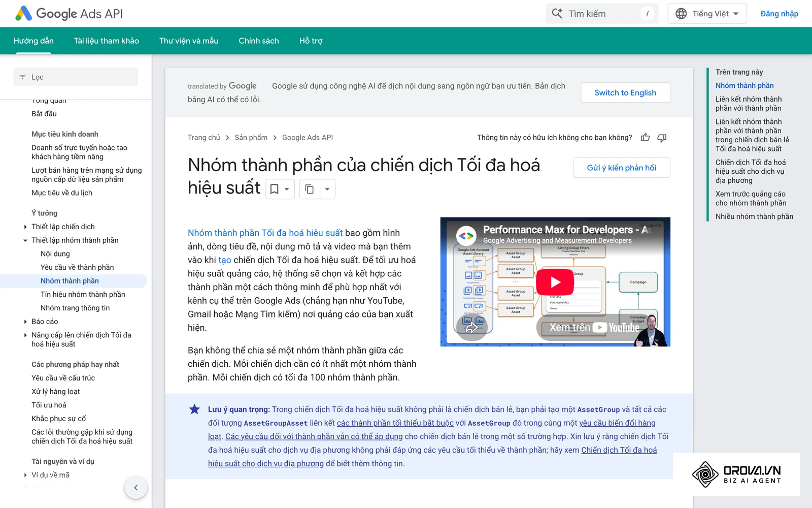Open the Hỗ trợ tab
Viewport: 812px width, 508px height.
311,41
